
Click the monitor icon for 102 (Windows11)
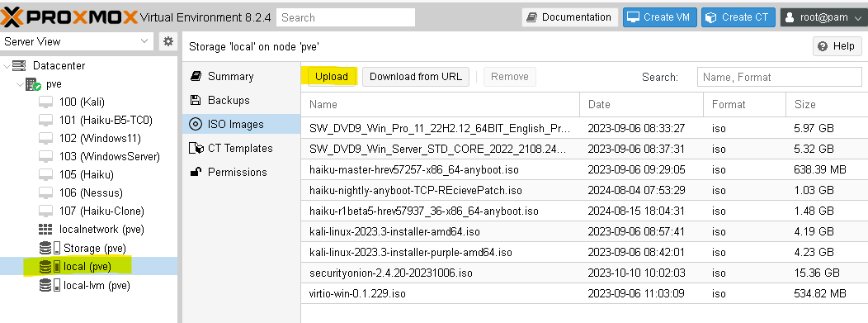point(46,139)
